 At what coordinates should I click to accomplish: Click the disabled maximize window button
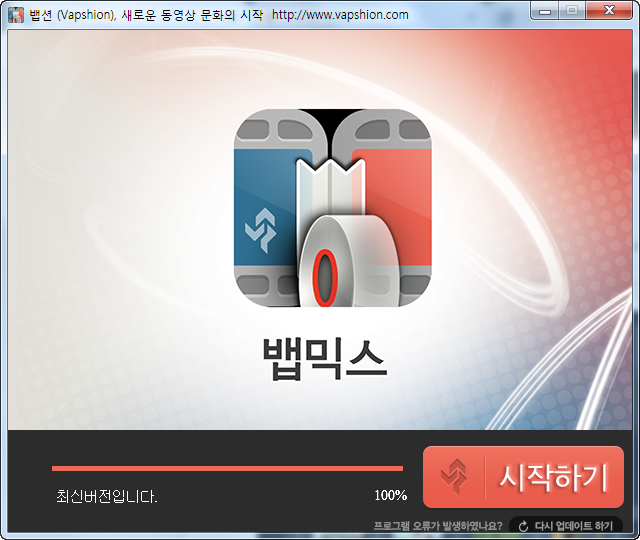point(572,11)
